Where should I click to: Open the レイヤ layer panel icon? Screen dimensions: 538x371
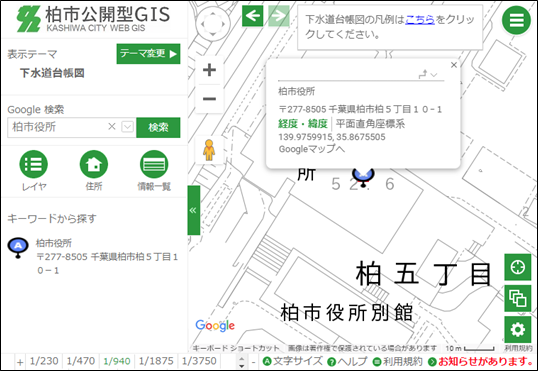(34, 164)
